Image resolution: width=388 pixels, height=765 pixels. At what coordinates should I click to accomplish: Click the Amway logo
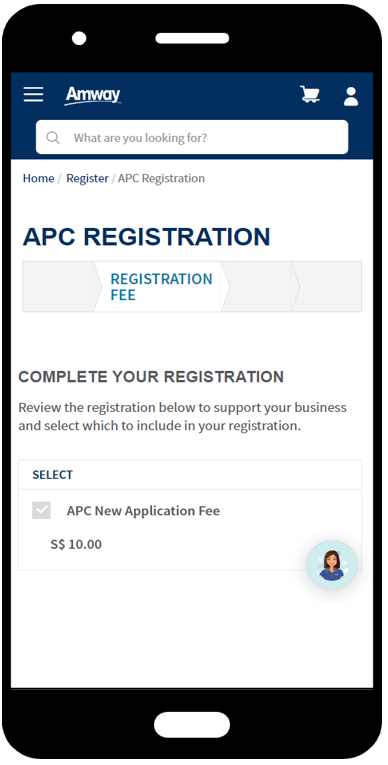[93, 96]
